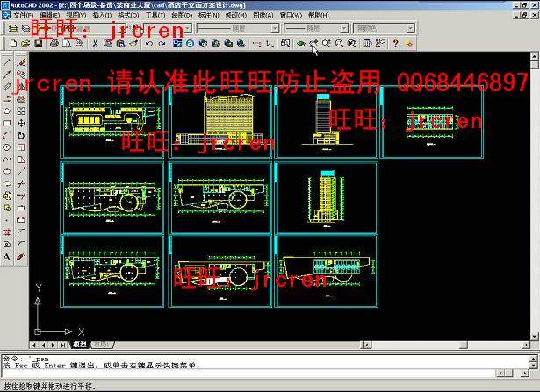Viewport: 540px width, 392px height.
Task: Activate the Zoom Previous tool
Action: [x=352, y=44]
